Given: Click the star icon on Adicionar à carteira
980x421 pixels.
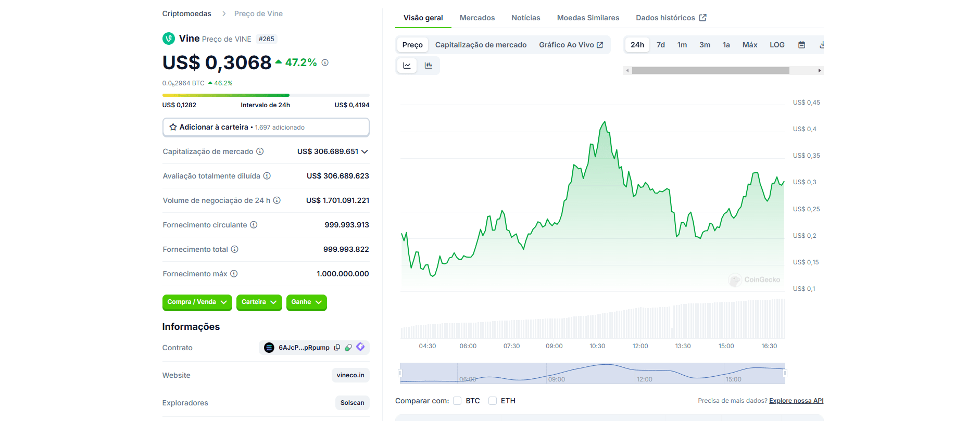Looking at the screenshot, I should 173,127.
